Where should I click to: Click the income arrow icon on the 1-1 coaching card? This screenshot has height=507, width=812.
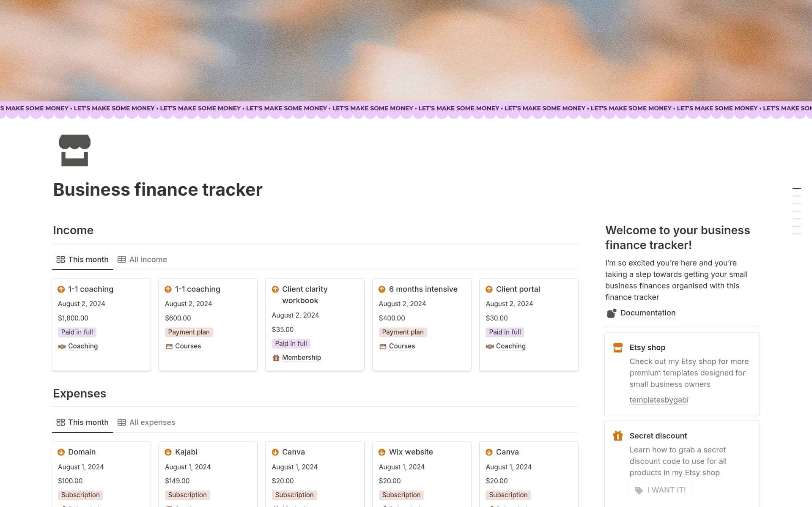click(x=61, y=289)
